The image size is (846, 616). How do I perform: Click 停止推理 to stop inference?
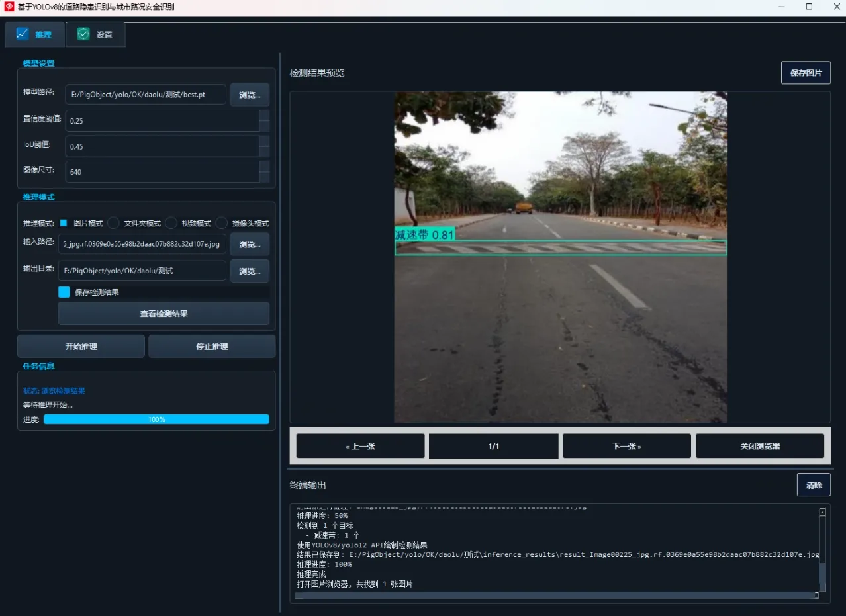point(212,346)
